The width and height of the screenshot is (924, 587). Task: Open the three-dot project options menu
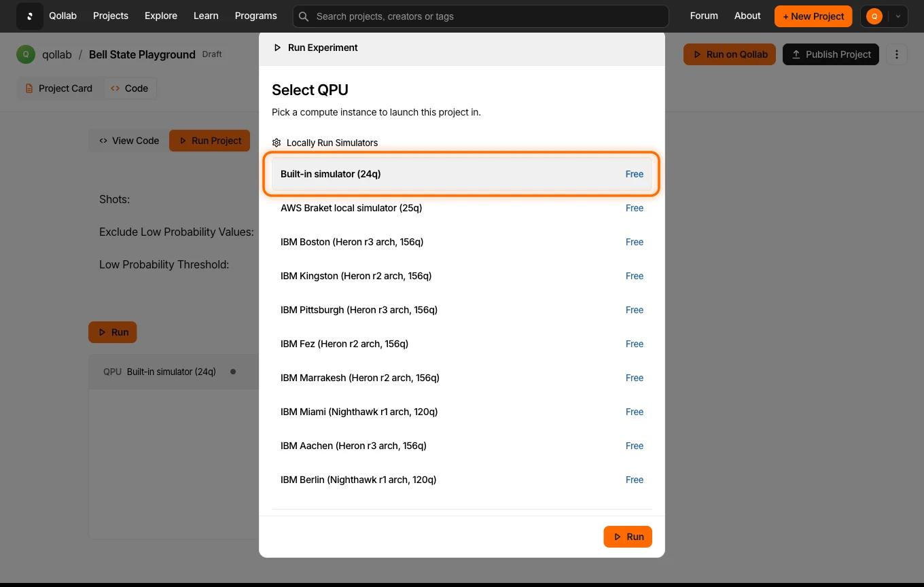(897, 54)
